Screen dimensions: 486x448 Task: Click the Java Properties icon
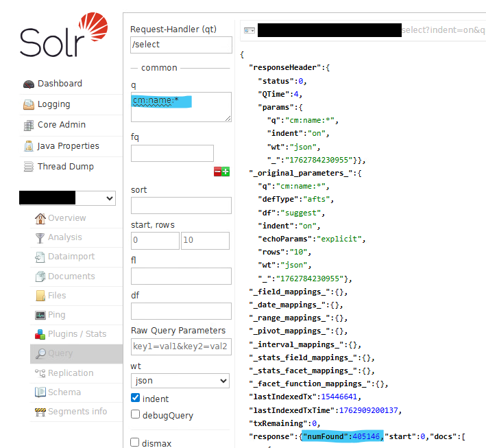coord(28,146)
